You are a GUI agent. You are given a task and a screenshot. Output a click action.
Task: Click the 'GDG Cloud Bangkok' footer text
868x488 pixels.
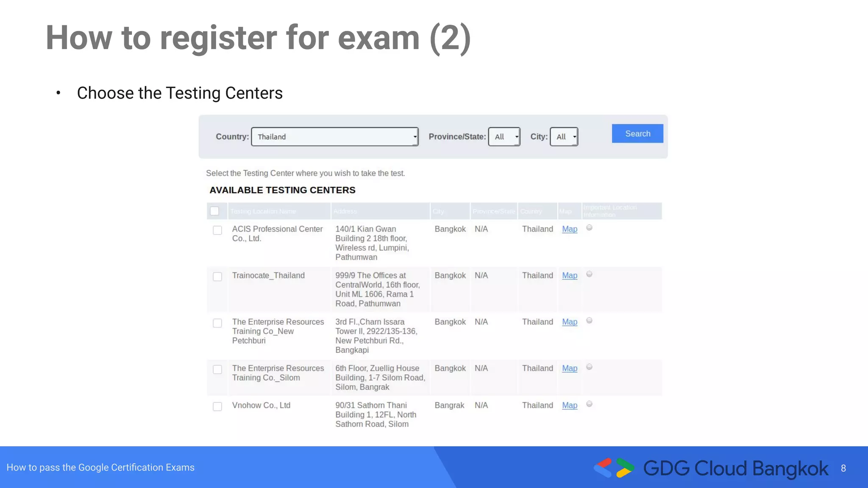point(735,469)
